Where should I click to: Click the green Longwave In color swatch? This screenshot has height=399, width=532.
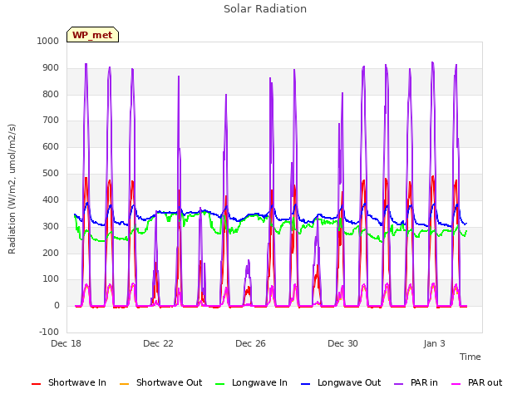tap(220, 384)
